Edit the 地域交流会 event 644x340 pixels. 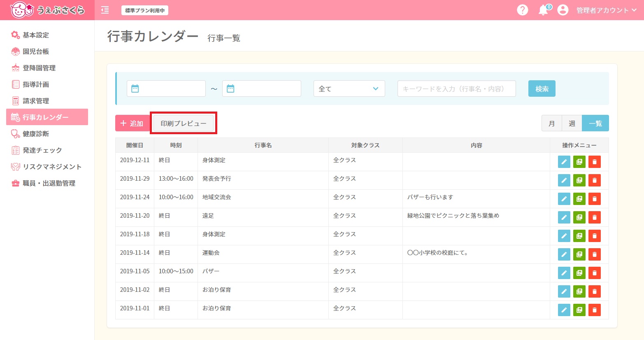564,199
